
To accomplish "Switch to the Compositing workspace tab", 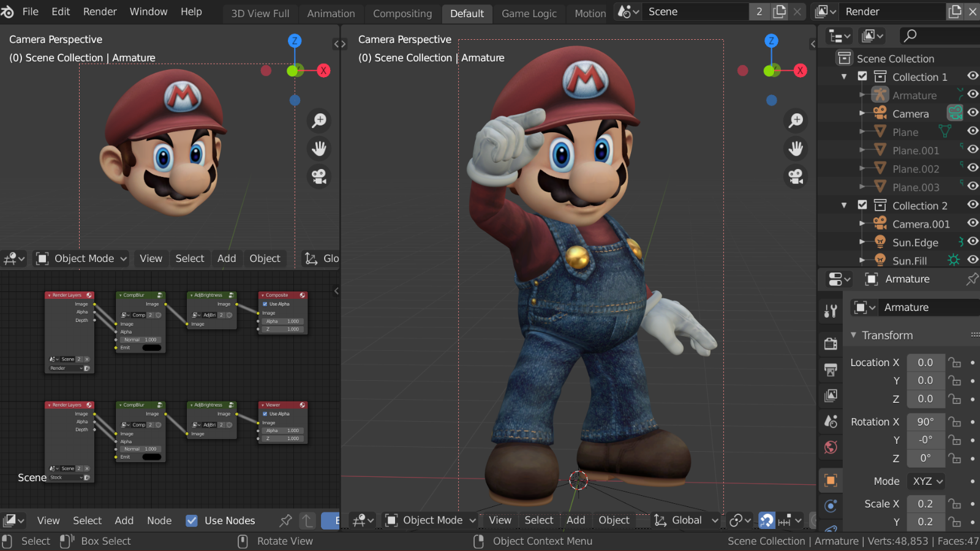I will 402,13.
